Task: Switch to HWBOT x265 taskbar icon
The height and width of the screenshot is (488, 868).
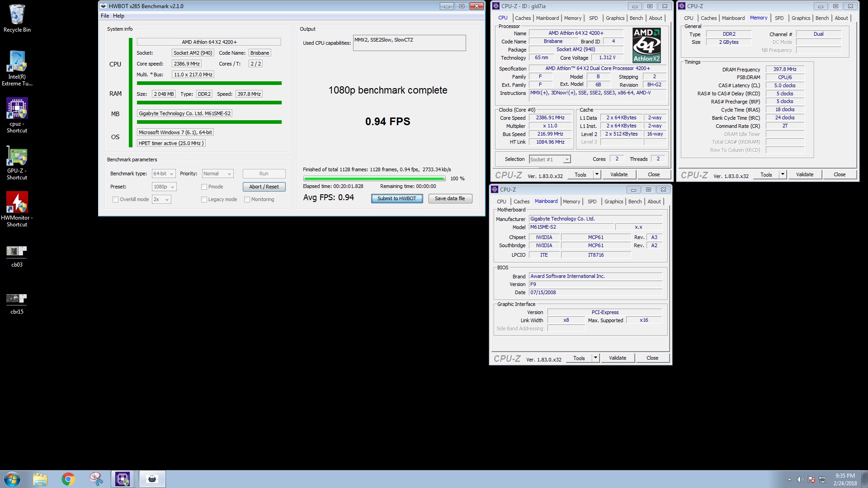Action: (x=152, y=479)
